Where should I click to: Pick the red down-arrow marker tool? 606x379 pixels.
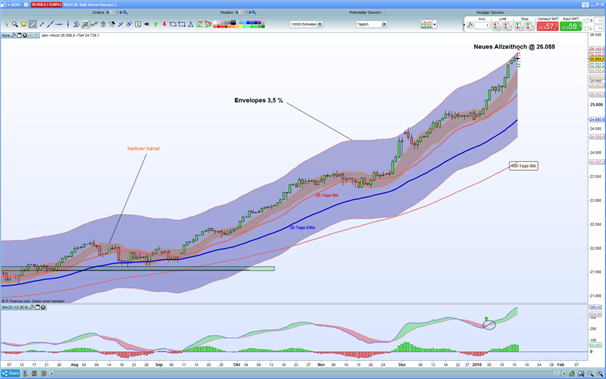[164, 24]
